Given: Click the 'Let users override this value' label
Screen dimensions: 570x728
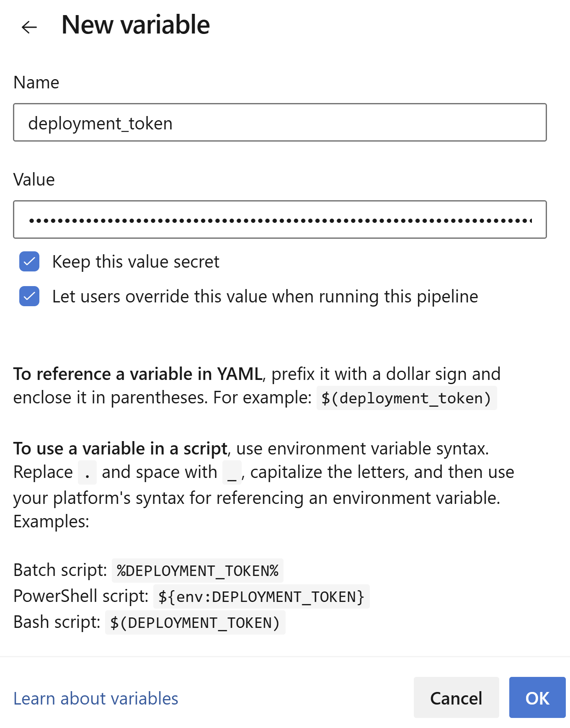Looking at the screenshot, I should pos(265,297).
